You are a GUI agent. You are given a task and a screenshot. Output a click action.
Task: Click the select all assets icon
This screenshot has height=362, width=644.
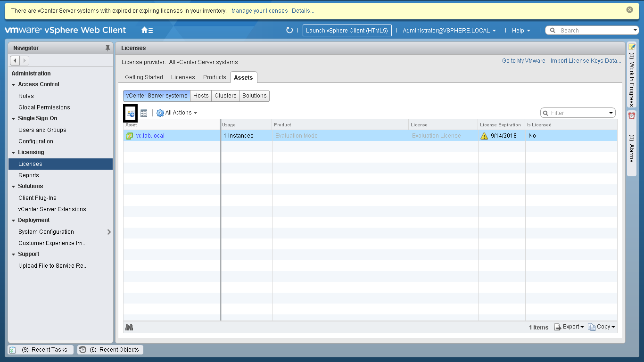(144, 113)
